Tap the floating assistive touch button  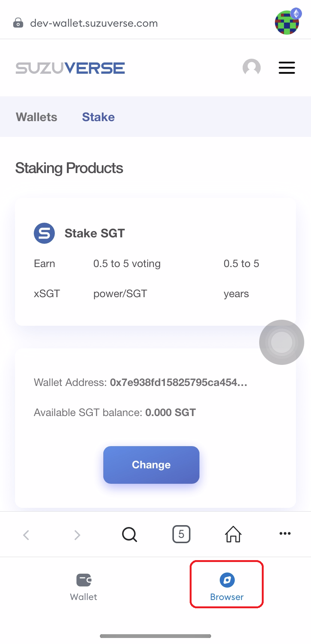pos(281,342)
